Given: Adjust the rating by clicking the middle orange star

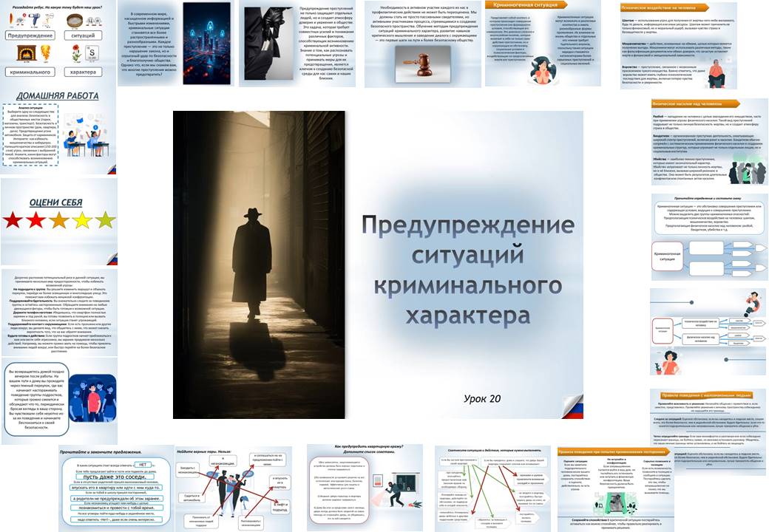Looking at the screenshot, I should tap(58, 220).
